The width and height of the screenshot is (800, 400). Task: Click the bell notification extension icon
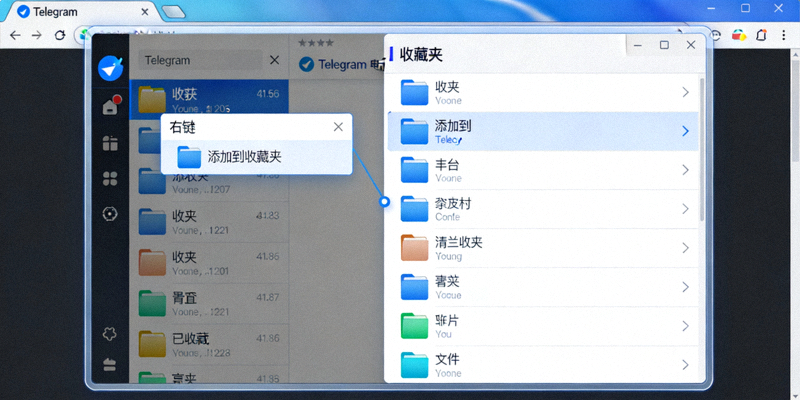761,35
